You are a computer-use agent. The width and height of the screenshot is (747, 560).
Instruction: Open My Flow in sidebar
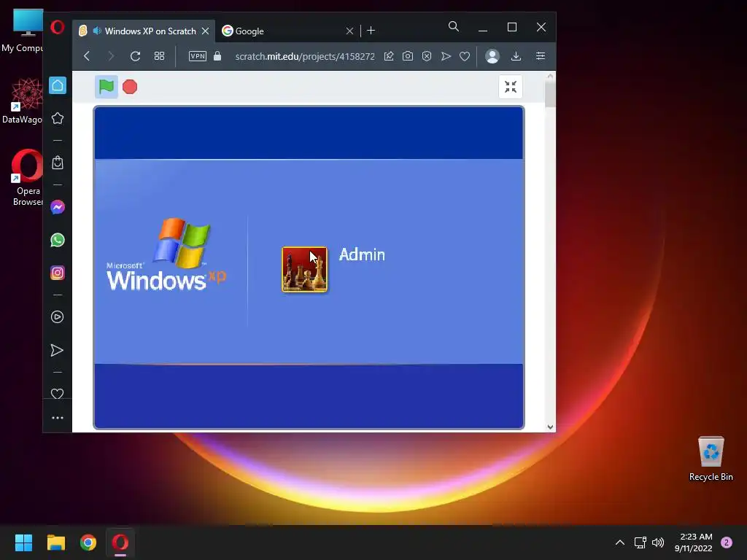point(57,350)
